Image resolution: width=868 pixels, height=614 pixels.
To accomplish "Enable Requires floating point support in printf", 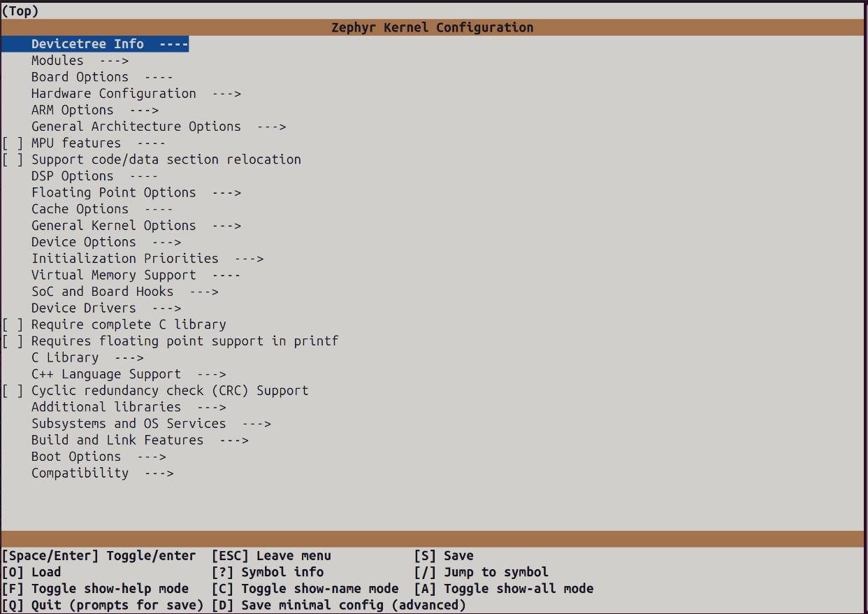I will pos(13,341).
